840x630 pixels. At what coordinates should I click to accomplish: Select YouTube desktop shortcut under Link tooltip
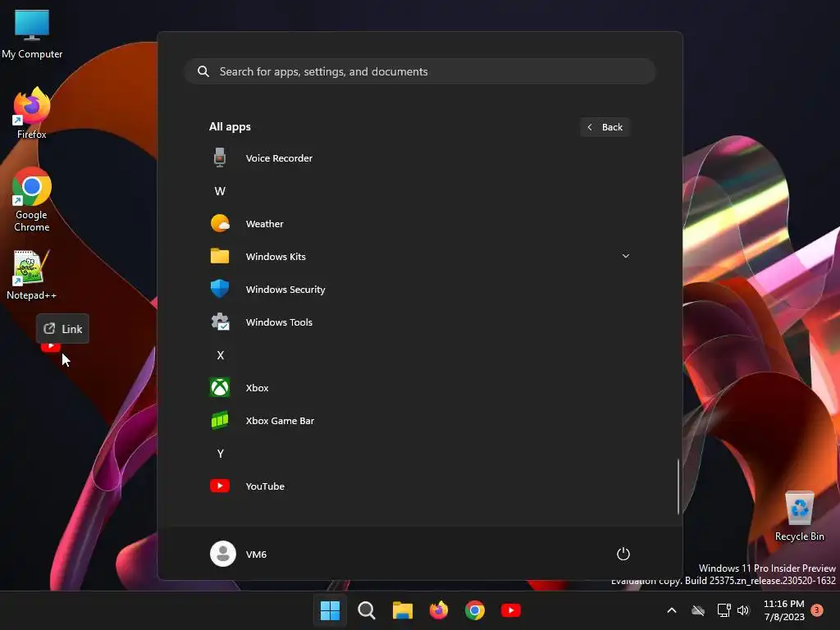coord(50,347)
